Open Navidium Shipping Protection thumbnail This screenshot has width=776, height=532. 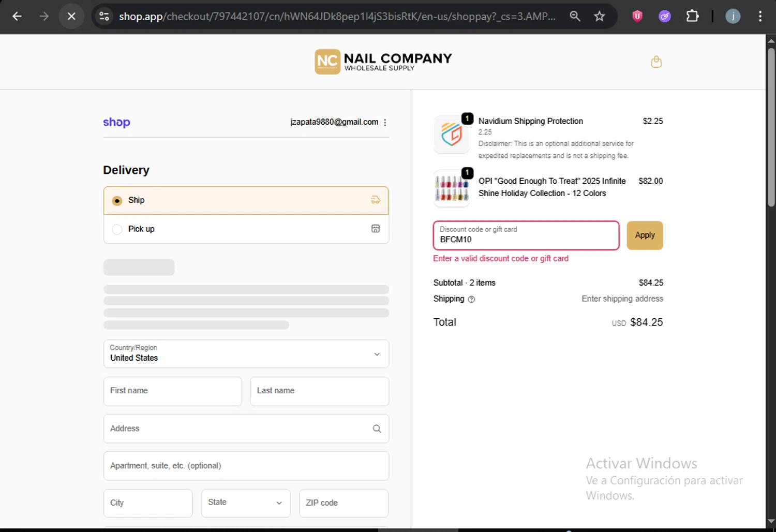coord(451,135)
